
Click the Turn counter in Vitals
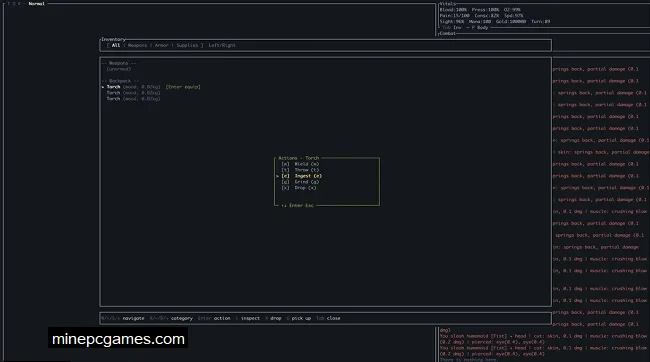541,22
